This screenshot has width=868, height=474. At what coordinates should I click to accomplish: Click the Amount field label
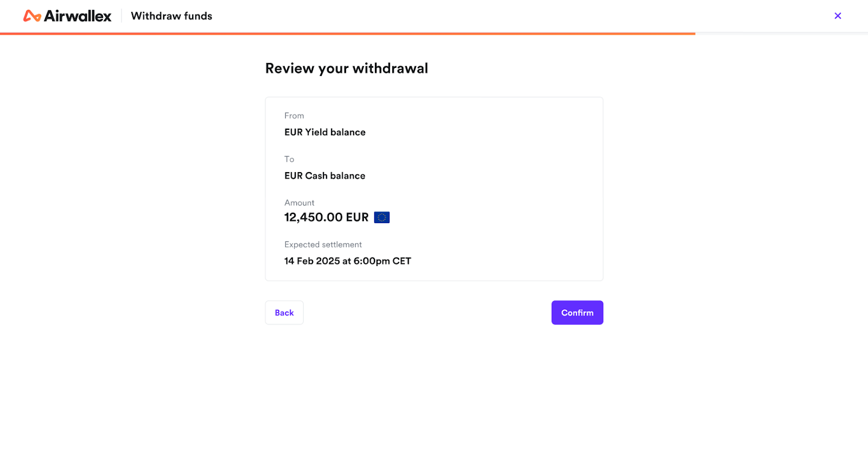[299, 203]
